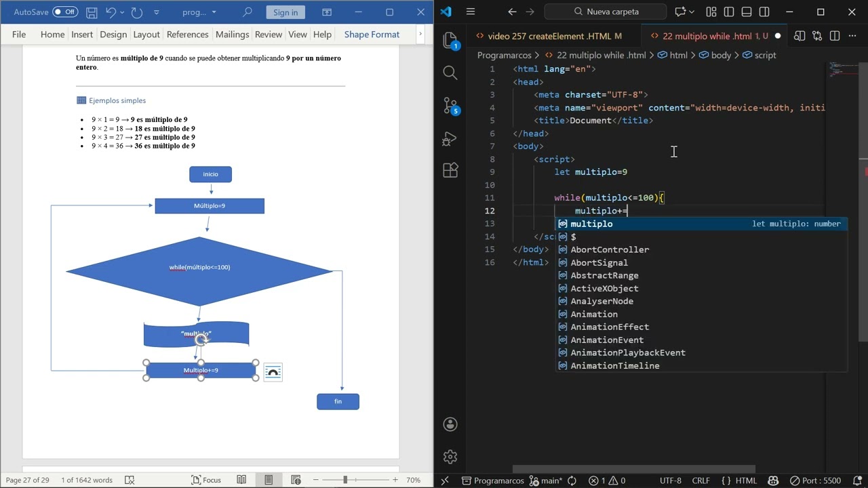
Task: Open the Accounts icon in activity bar
Action: (x=450, y=424)
